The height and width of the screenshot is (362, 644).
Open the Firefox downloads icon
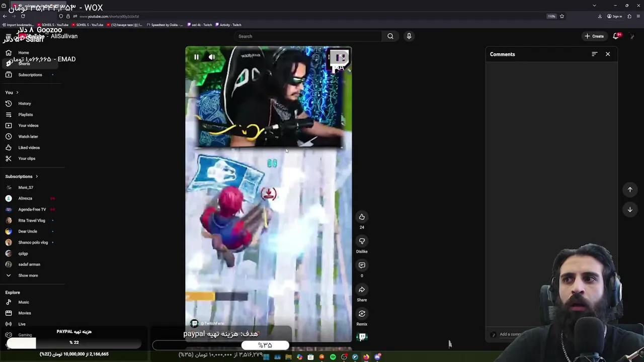[x=600, y=16]
